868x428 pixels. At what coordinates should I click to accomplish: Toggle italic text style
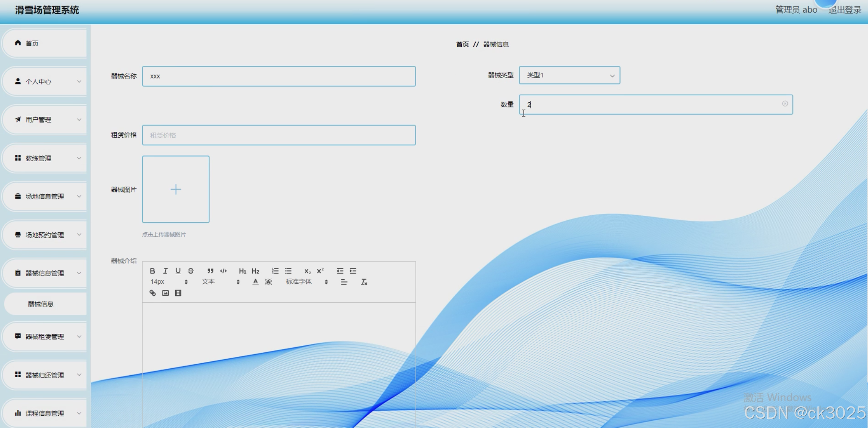[x=165, y=271]
